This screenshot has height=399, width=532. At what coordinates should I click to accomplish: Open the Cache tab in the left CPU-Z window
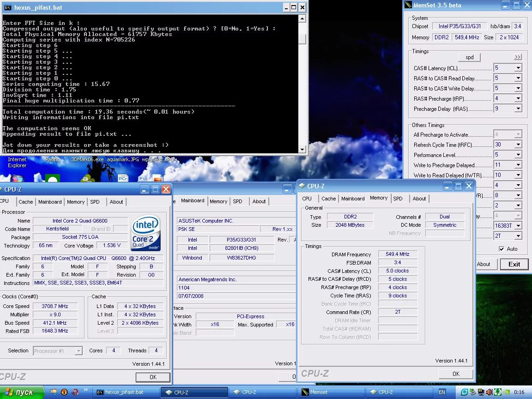click(x=26, y=202)
